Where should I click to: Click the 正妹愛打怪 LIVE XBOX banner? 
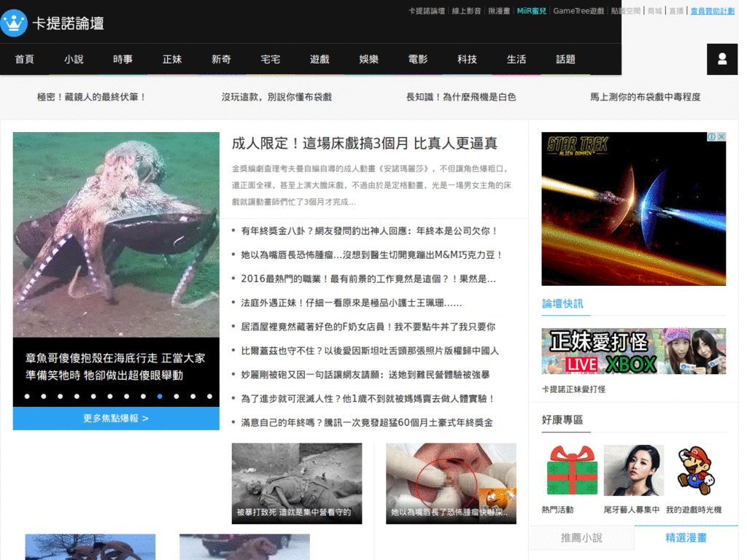634,351
